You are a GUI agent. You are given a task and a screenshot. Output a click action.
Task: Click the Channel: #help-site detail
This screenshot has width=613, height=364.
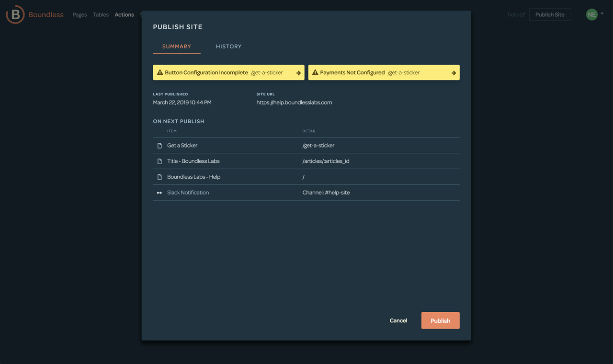click(326, 193)
